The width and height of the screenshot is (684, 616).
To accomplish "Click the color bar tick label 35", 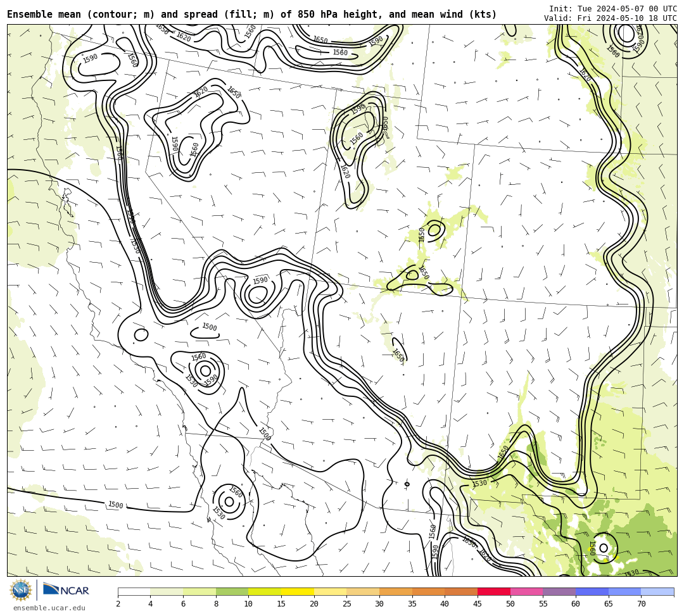I will coord(412,604).
